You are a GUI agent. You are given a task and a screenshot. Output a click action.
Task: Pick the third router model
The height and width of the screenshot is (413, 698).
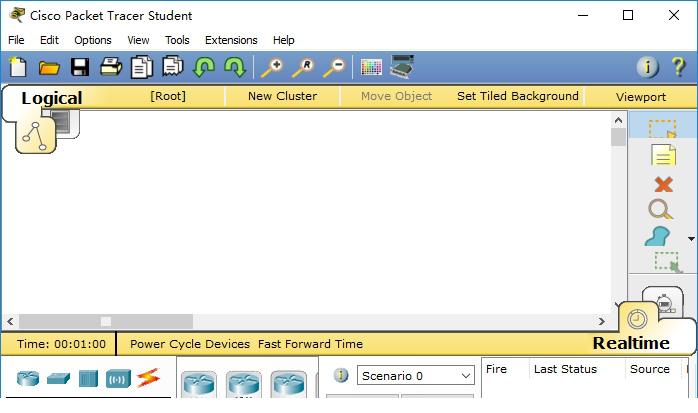point(288,384)
